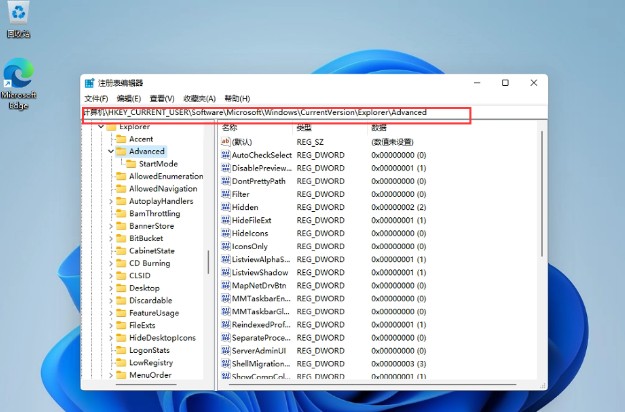This screenshot has height=412, width=625.
Task: Select the HideFileExt value icon
Action: coord(226,220)
